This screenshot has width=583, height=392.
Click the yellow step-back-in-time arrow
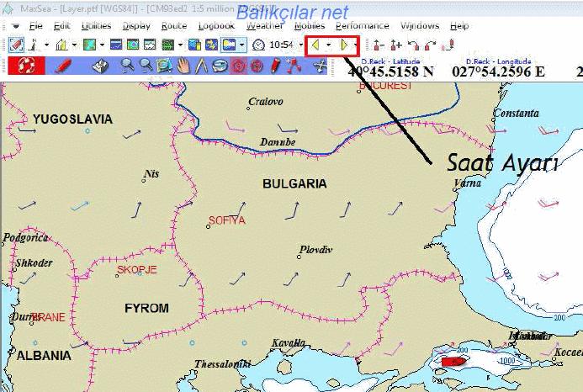pos(315,45)
